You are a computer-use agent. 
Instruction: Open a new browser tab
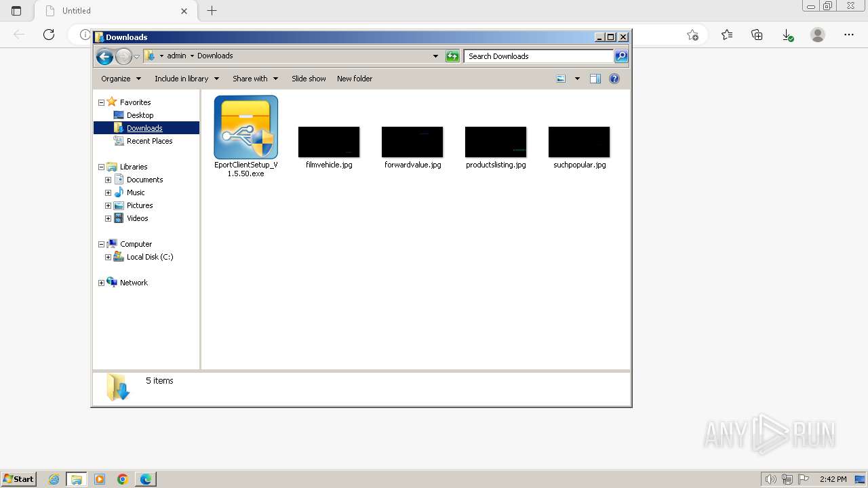[x=212, y=11]
